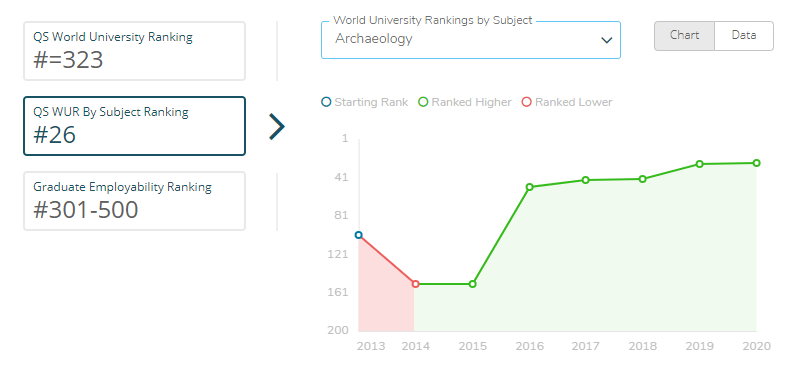This screenshot has width=791, height=386.
Task: Open the Graduate Employability Ranking card
Action: pyautogui.click(x=135, y=201)
